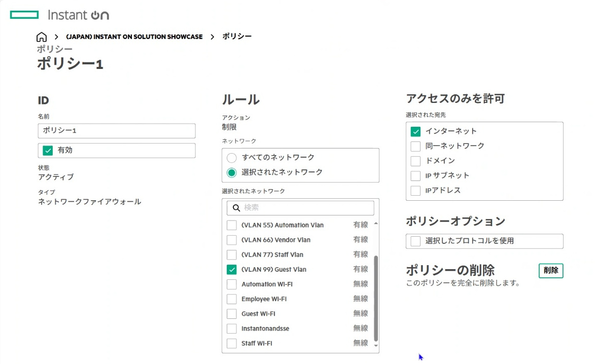Check the Staff Wi-Fi network checkbox
Screen dimensions: 595x364
coord(232,344)
